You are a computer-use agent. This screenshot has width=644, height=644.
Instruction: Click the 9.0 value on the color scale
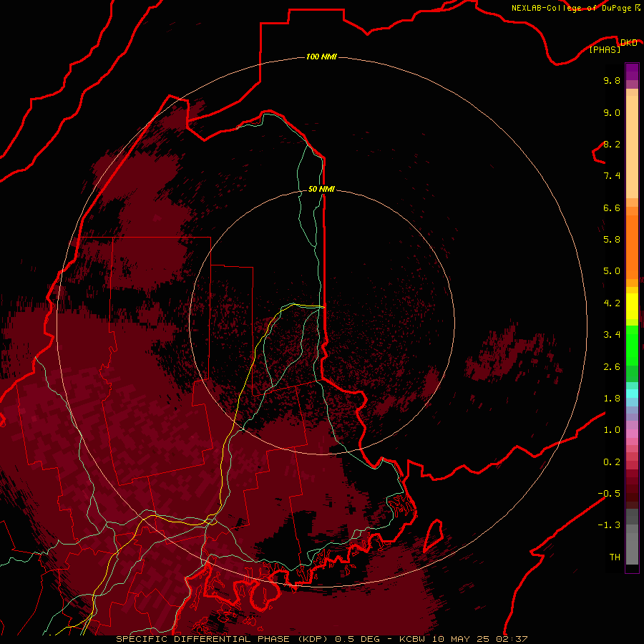[612, 112]
